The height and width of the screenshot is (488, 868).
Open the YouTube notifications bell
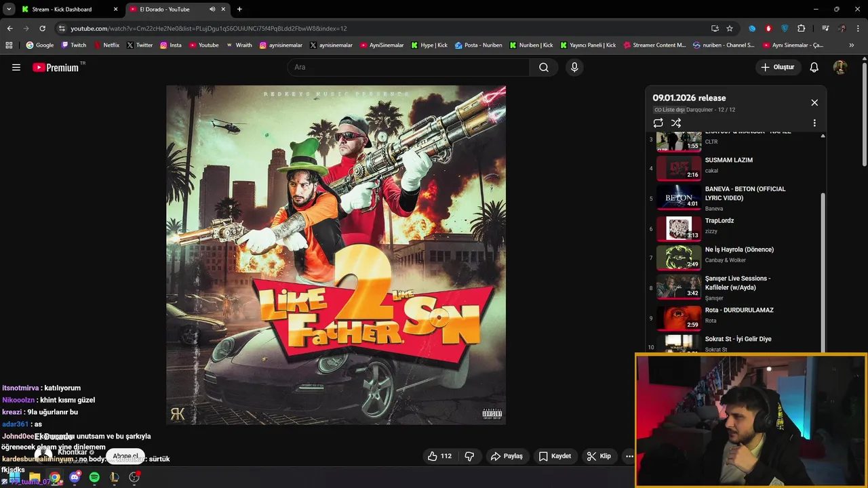click(x=814, y=67)
